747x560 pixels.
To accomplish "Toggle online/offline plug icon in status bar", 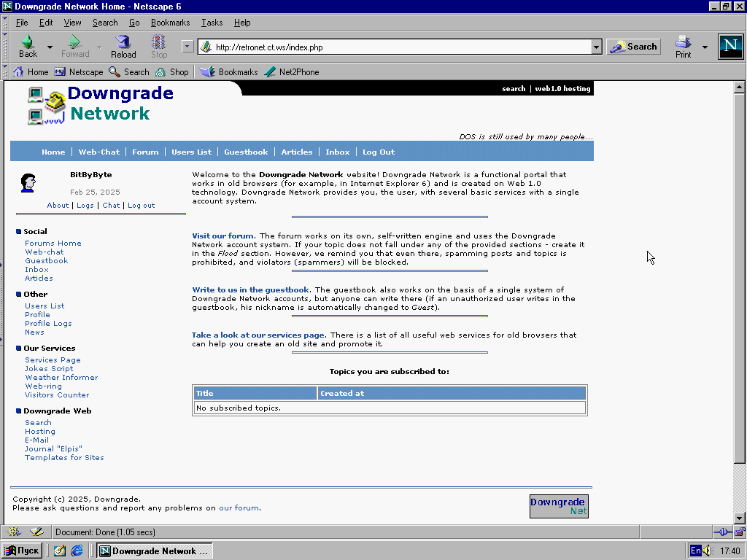I will pyautogui.click(x=721, y=532).
